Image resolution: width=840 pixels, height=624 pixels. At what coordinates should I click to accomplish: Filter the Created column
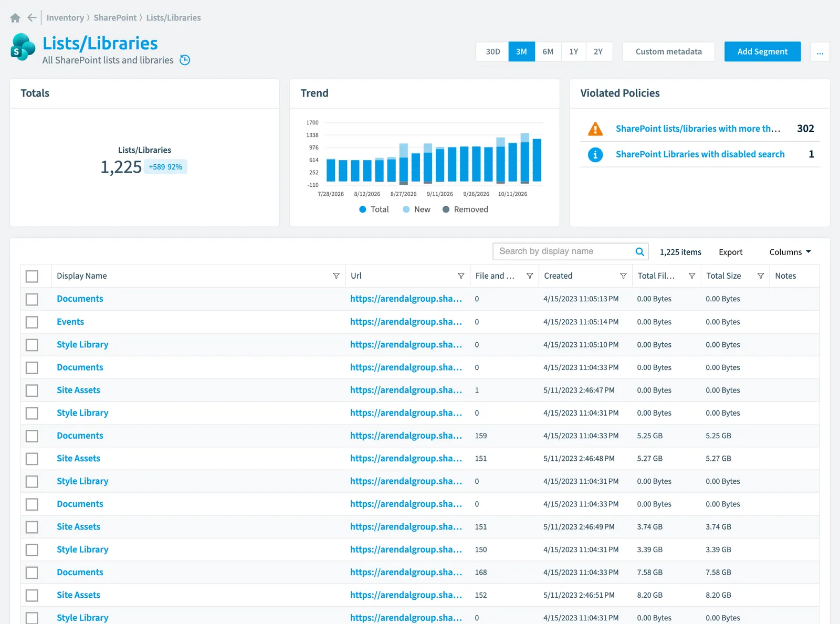point(623,276)
